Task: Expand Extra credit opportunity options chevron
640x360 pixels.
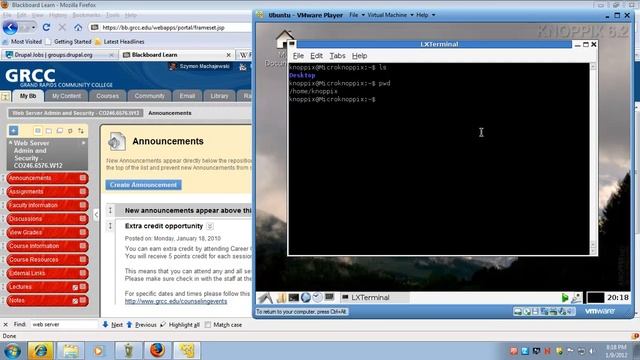Action: (210, 226)
